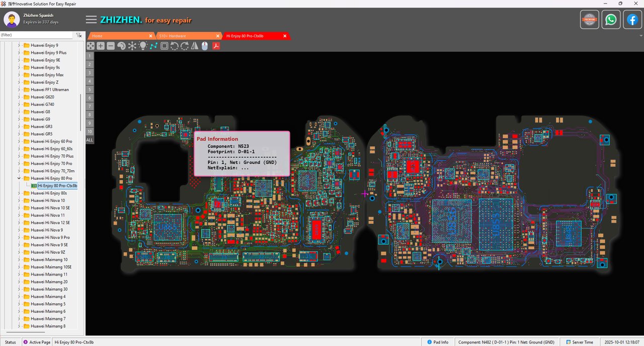Screen dimensions: 644x346
Task: Toggle layer 3 button
Action: (90, 73)
